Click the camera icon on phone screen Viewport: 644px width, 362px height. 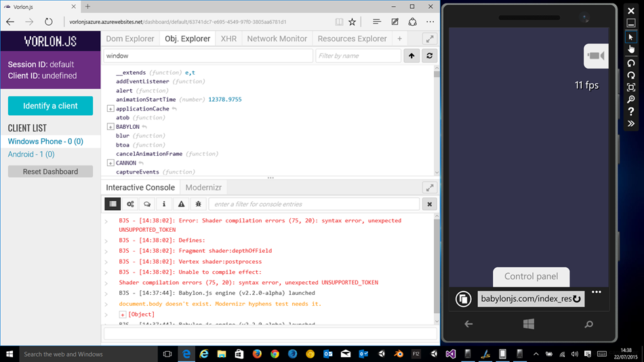[x=597, y=56]
